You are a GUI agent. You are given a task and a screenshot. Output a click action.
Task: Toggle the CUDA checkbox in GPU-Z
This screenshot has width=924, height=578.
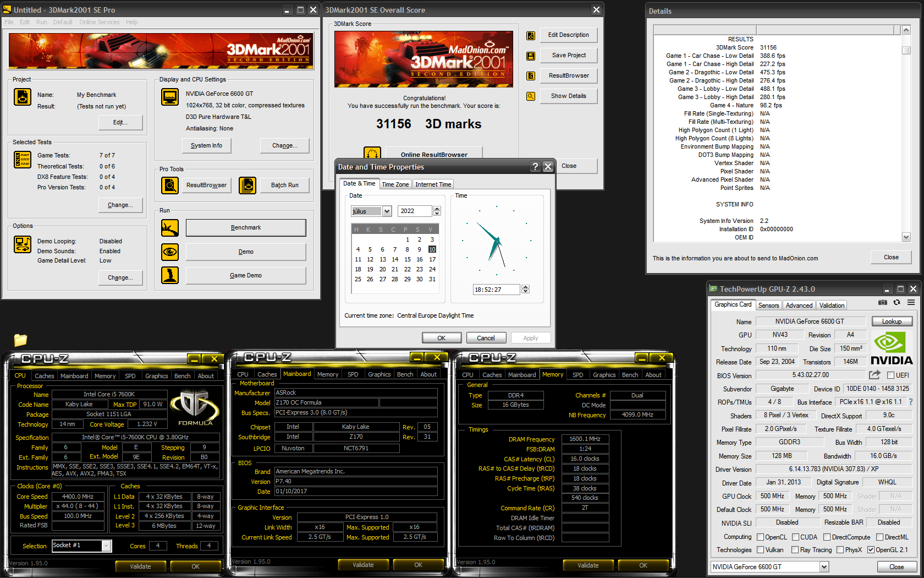pyautogui.click(x=795, y=537)
